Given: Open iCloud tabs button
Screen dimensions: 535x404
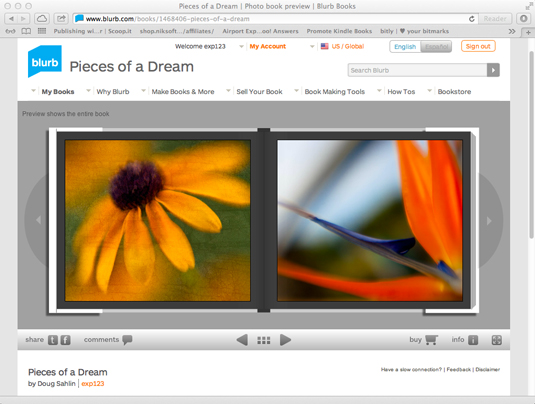Looking at the screenshot, I should [x=42, y=18].
